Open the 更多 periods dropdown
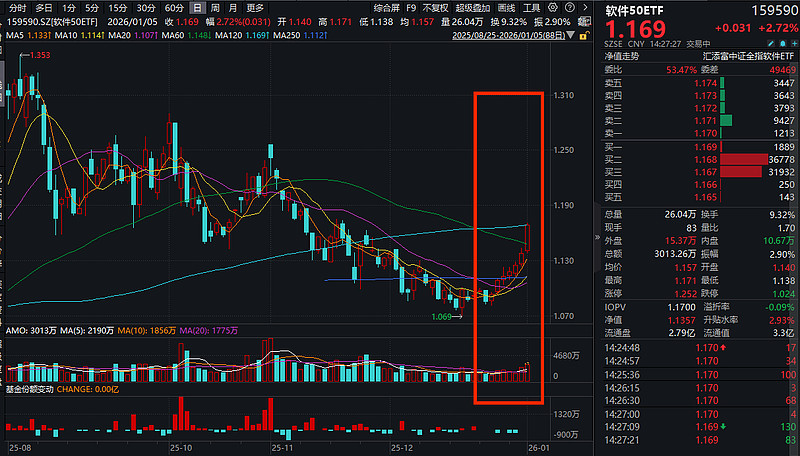The height and width of the screenshot is (456, 800). tap(255, 7)
